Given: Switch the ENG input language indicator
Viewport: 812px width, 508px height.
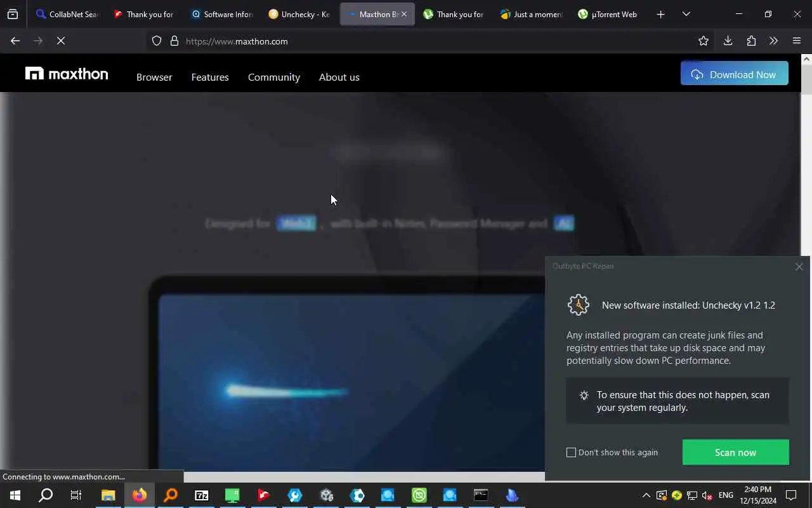Looking at the screenshot, I should [x=726, y=495].
